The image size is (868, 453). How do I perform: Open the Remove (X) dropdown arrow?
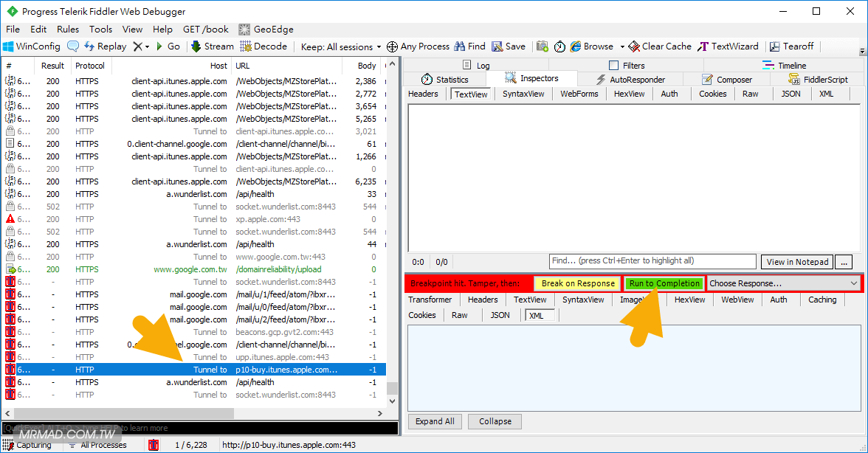coord(147,46)
